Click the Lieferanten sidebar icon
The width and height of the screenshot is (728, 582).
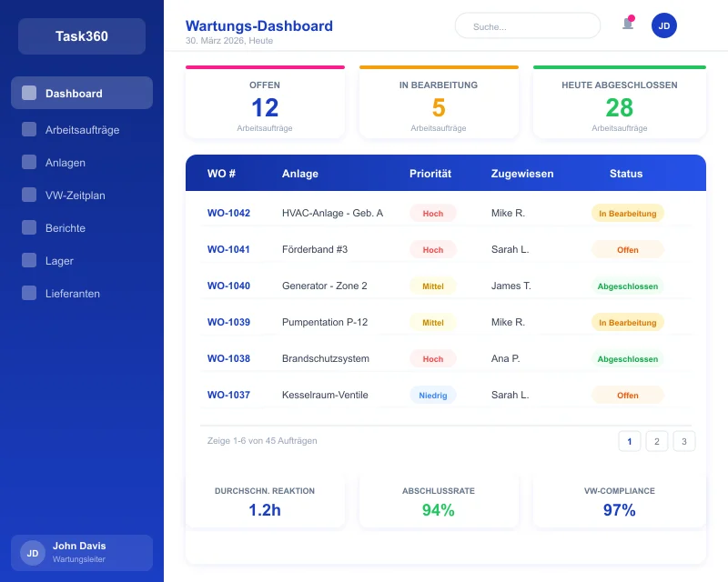(x=27, y=294)
